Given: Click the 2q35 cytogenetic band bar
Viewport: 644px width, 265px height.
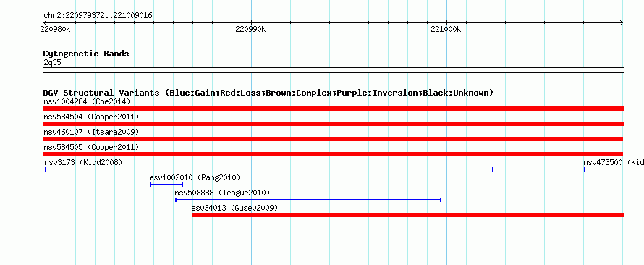Looking at the screenshot, I should coord(333,70).
